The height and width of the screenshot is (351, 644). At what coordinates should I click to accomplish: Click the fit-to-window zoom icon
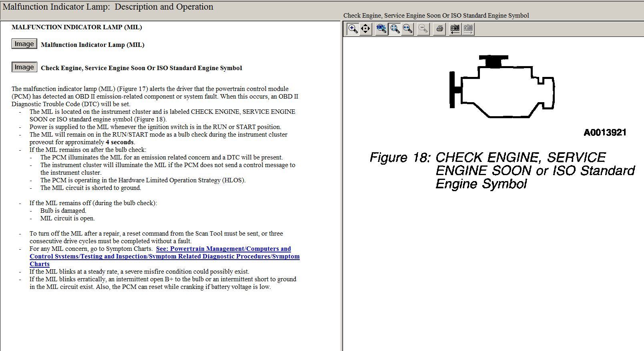[x=395, y=29]
